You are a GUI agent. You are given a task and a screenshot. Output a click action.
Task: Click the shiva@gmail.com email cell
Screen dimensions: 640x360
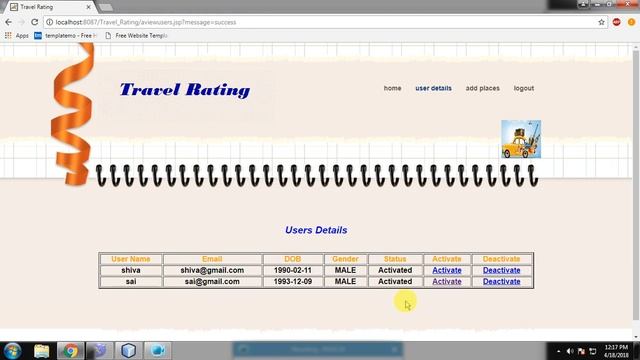(x=212, y=270)
